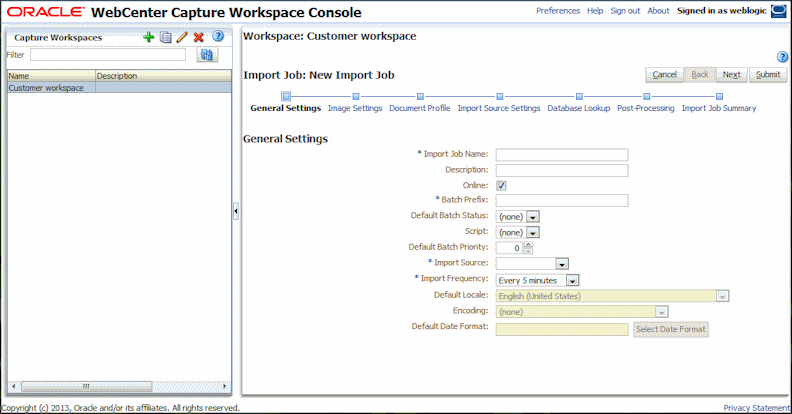Click the Back button
Image resolution: width=792 pixels, height=414 pixels.
click(700, 75)
